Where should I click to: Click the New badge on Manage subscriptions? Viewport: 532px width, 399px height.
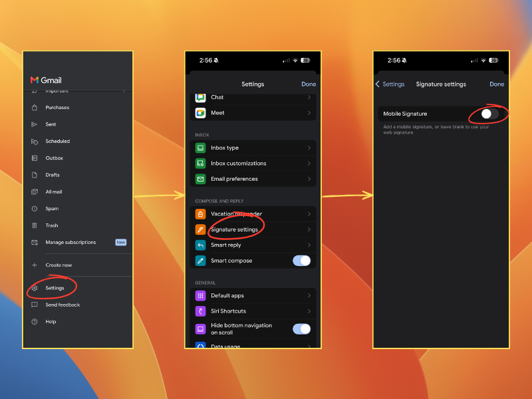pyautogui.click(x=121, y=242)
